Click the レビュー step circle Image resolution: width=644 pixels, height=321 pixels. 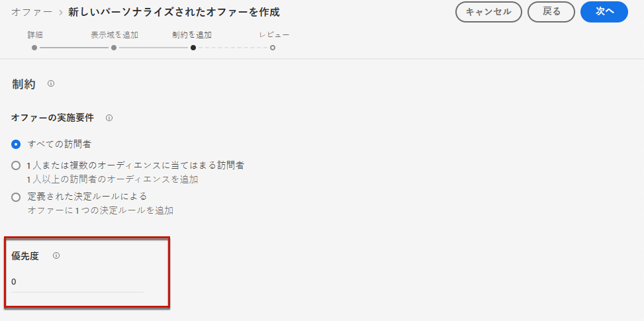273,48
